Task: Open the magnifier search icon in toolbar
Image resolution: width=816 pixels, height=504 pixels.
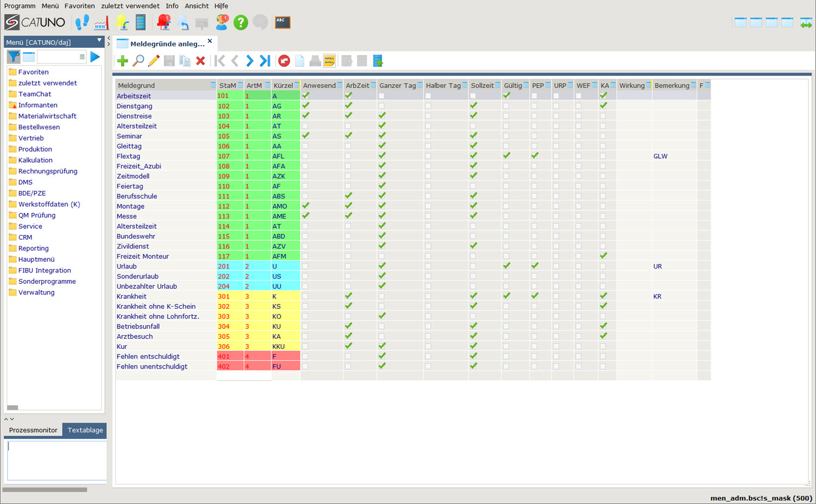Action: 138,61
